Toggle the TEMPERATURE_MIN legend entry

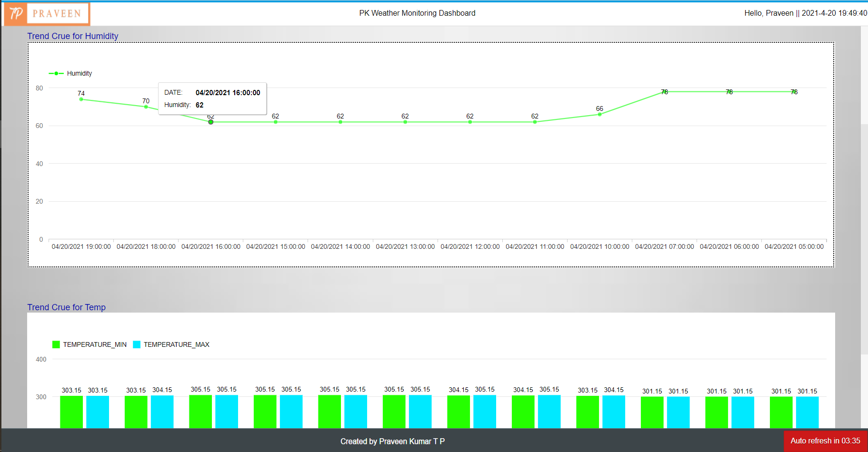point(90,344)
